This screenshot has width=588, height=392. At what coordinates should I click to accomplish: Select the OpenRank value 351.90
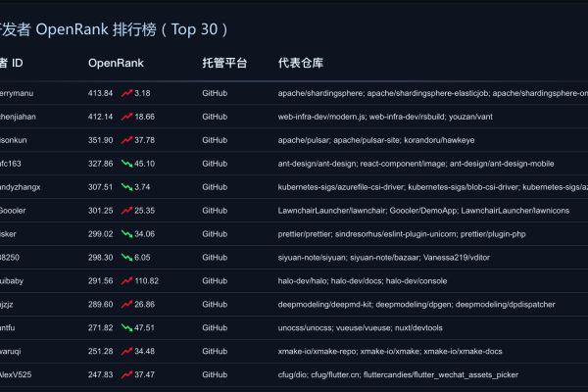(100, 140)
